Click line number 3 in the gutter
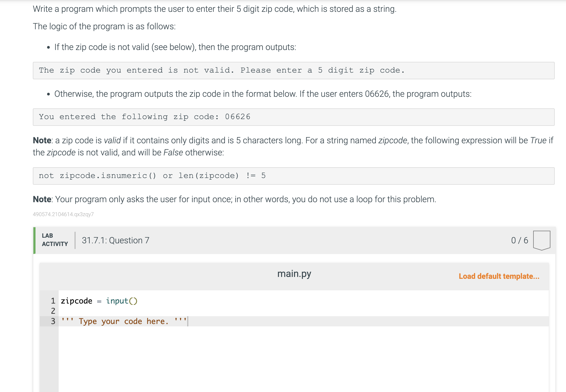This screenshot has height=392, width=566. click(53, 321)
